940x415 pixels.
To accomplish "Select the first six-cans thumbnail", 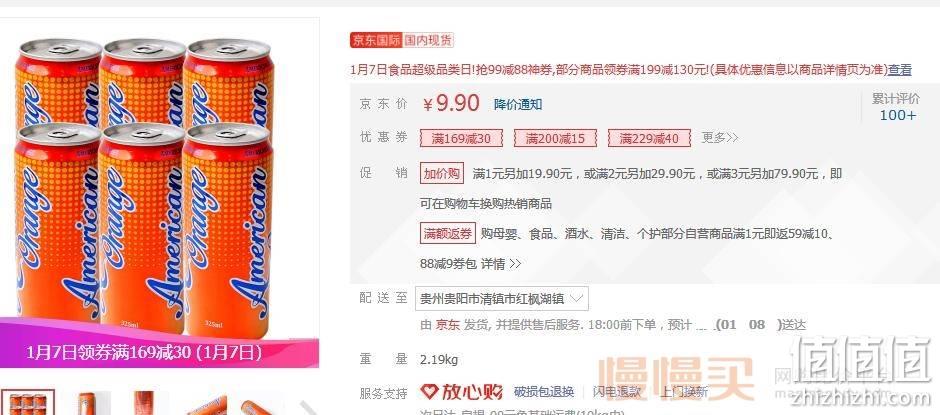I will tap(28, 402).
